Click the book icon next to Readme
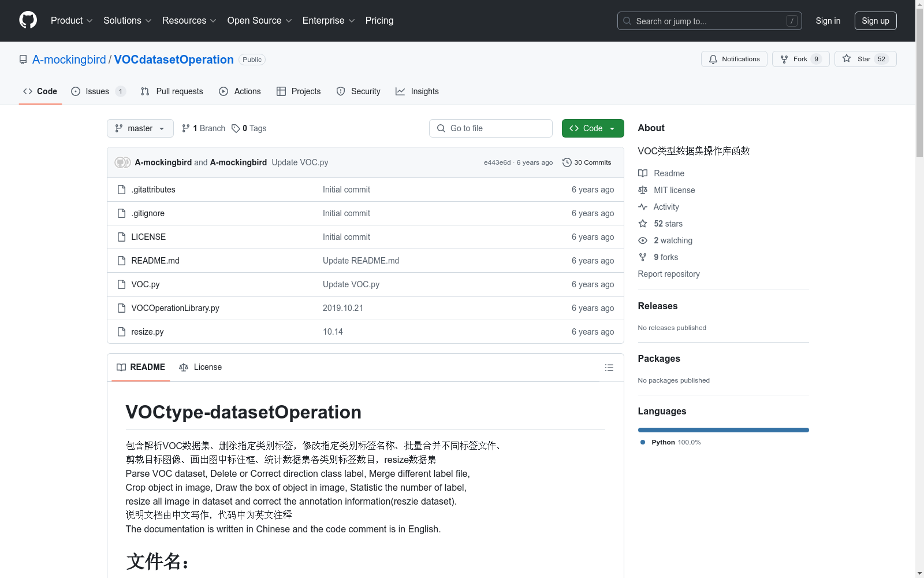 [x=643, y=173]
